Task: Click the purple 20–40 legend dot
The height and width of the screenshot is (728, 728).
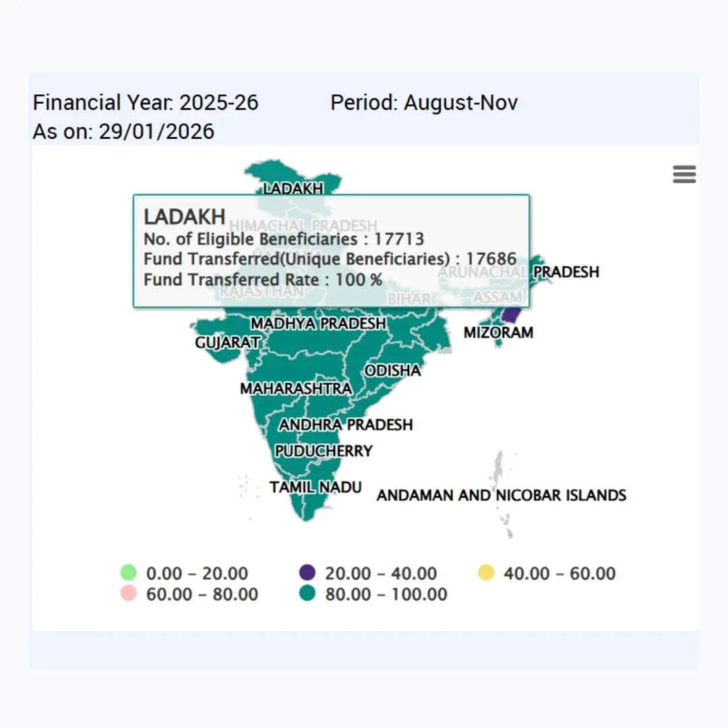Action: (x=307, y=573)
